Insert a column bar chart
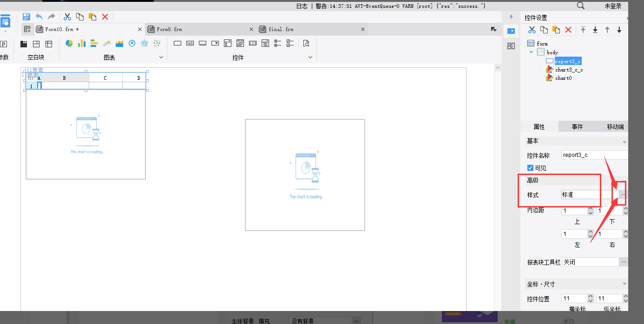644x324 pixels. tap(82, 43)
